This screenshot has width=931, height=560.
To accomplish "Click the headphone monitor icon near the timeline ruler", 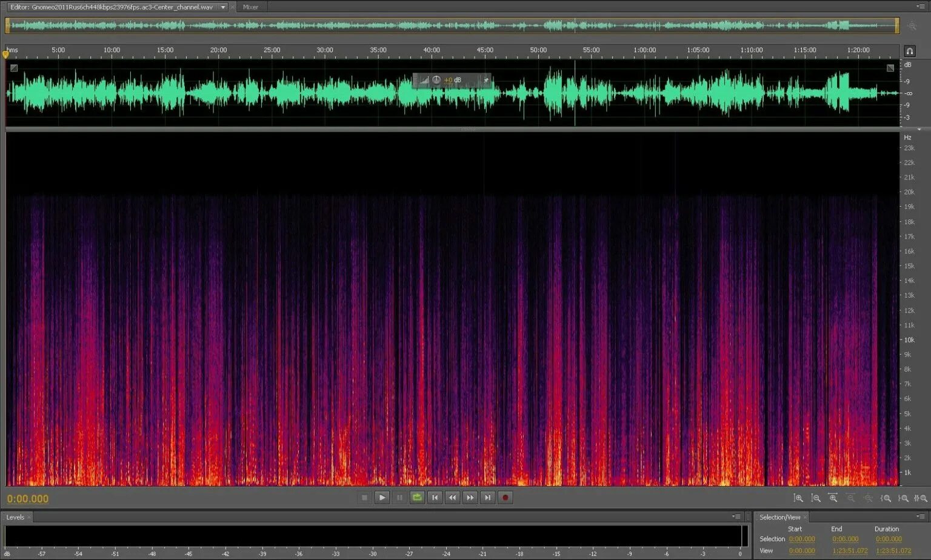I will pos(909,51).
